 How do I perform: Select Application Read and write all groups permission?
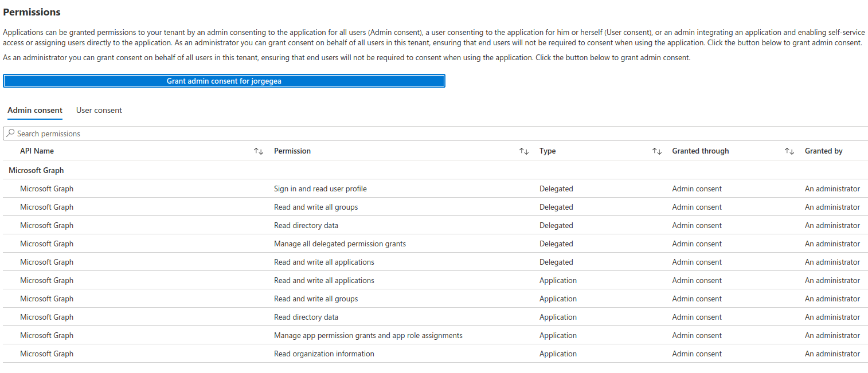click(316, 299)
